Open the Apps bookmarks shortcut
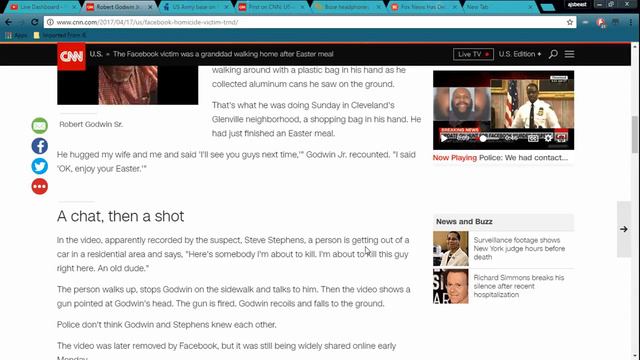 point(16,36)
